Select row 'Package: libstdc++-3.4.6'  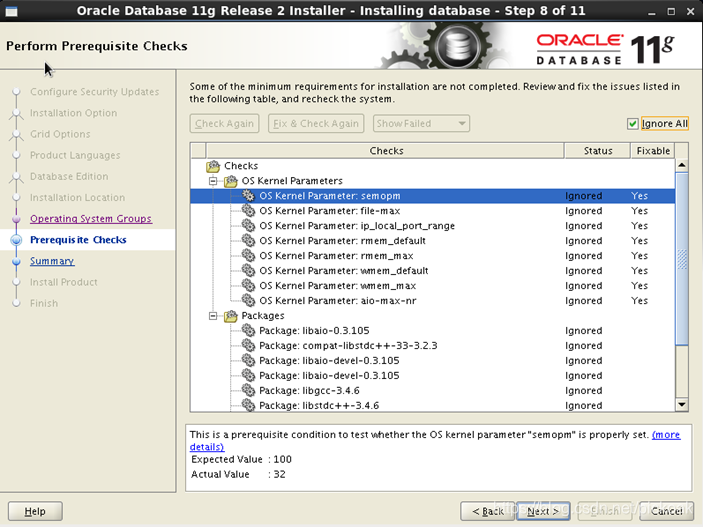433,405
